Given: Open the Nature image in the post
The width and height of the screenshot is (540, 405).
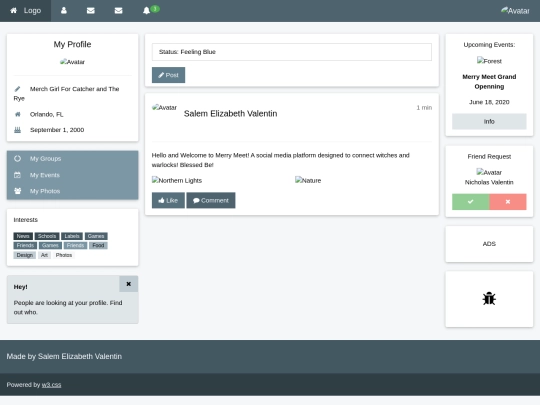Looking at the screenshot, I should click(x=308, y=180).
